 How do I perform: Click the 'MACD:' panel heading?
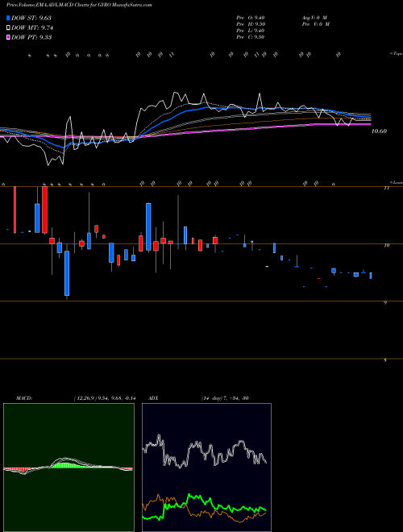coord(24,398)
